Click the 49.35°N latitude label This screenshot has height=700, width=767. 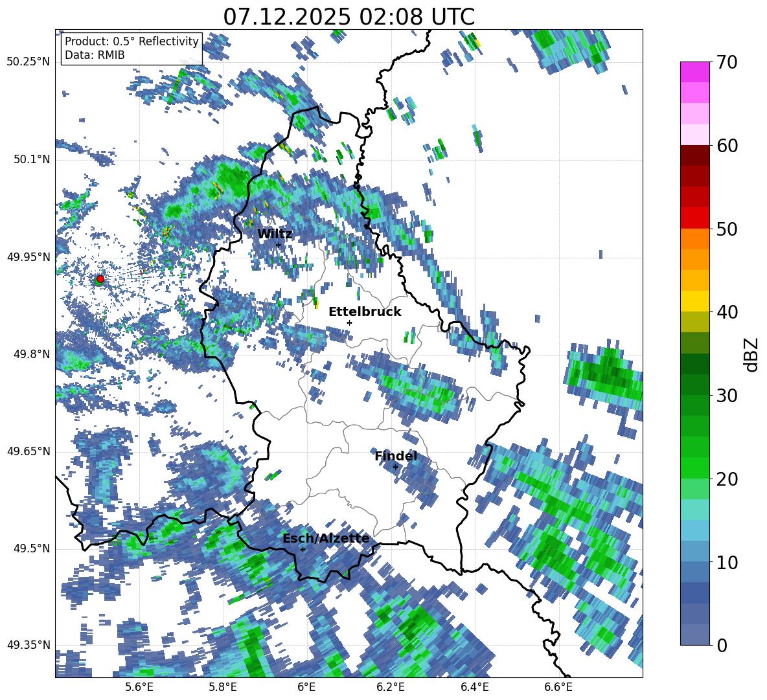point(29,645)
